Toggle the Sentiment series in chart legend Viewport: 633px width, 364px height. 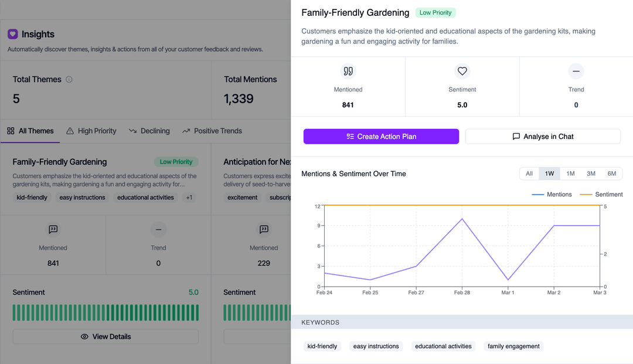(601, 195)
